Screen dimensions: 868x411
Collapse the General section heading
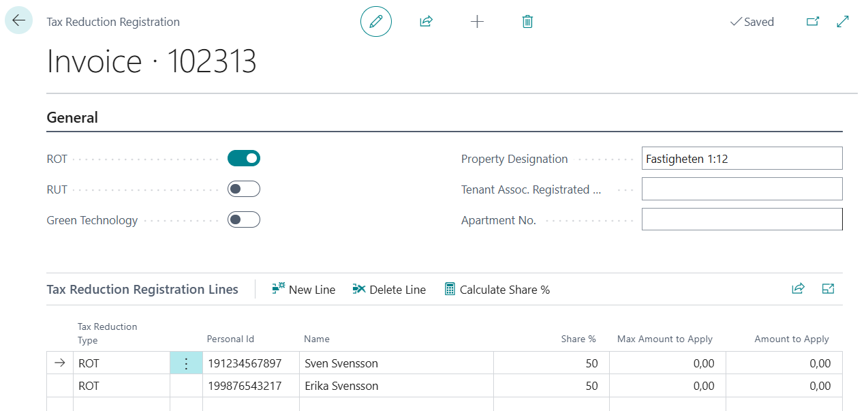pos(72,117)
